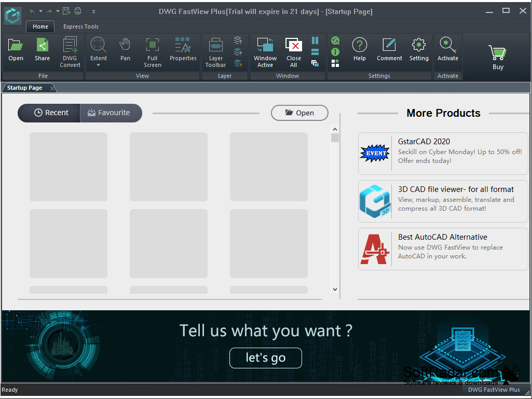The height and width of the screenshot is (399, 532).
Task: Click the green check-for-update icon
Action: [335, 40]
